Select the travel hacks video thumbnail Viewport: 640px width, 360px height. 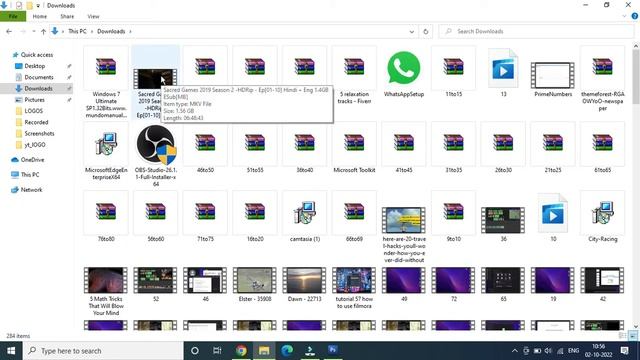pos(404,220)
